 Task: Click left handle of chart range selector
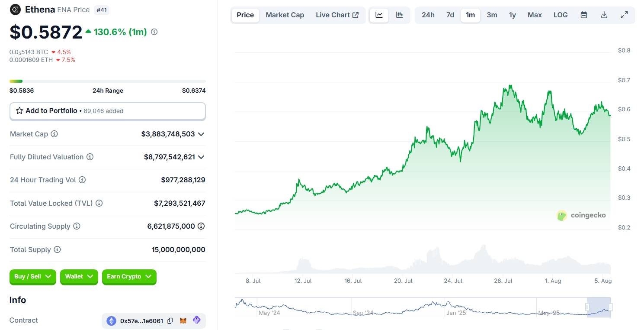[x=587, y=307]
